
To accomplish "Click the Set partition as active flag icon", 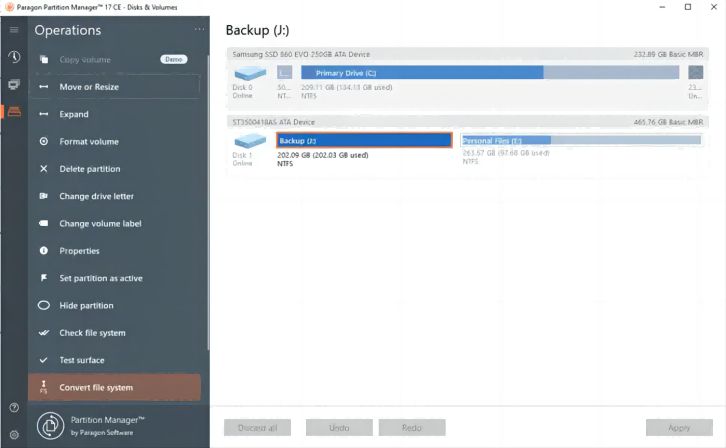I will (x=44, y=278).
